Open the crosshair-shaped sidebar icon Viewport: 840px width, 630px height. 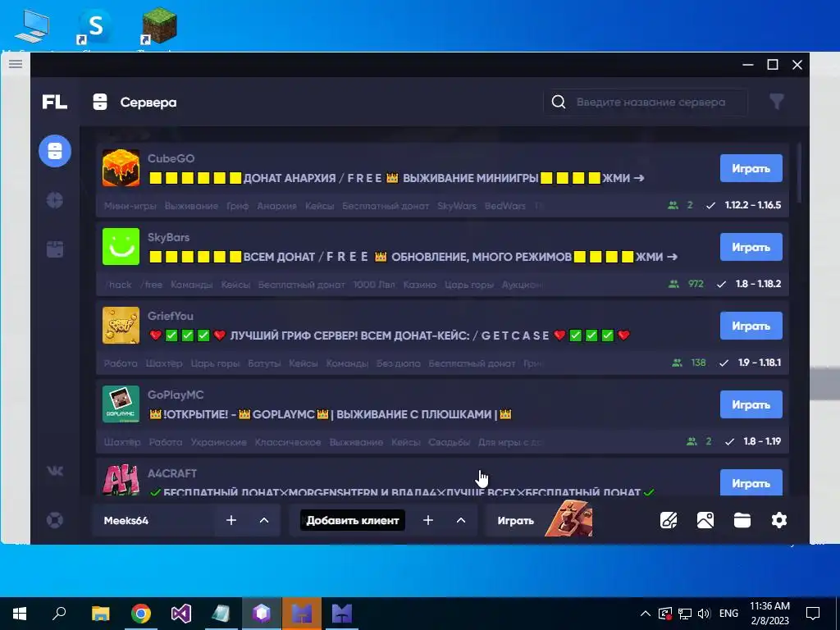coord(55,200)
